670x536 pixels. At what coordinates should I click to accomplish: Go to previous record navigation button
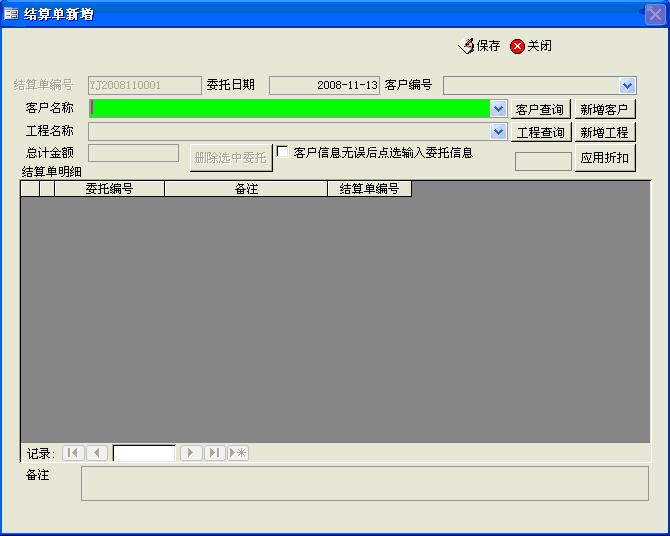tap(97, 453)
